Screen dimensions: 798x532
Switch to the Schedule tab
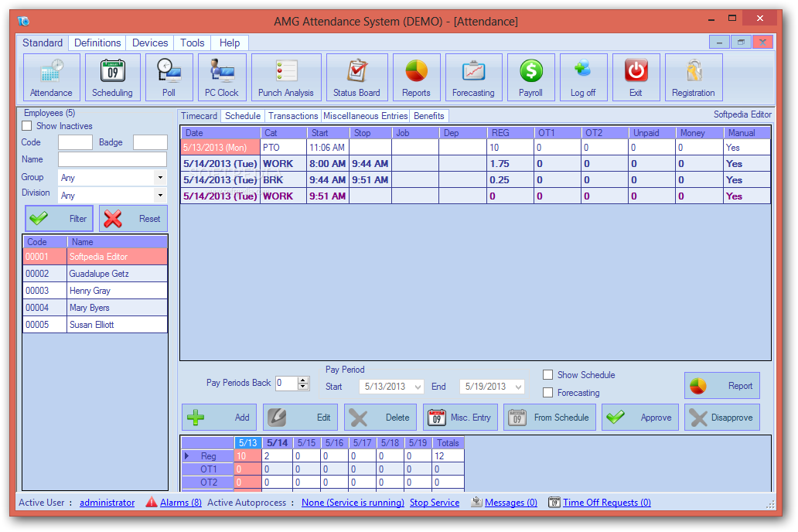coord(243,116)
